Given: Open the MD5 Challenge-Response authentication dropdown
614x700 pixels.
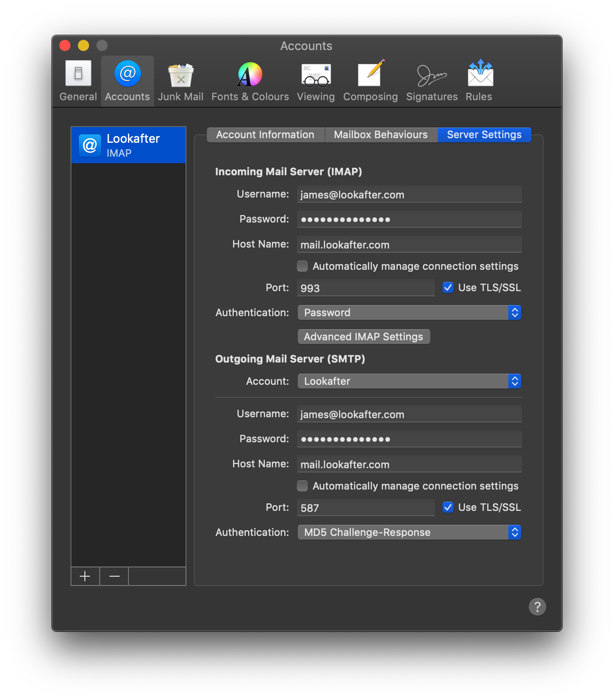Looking at the screenshot, I should (x=409, y=532).
